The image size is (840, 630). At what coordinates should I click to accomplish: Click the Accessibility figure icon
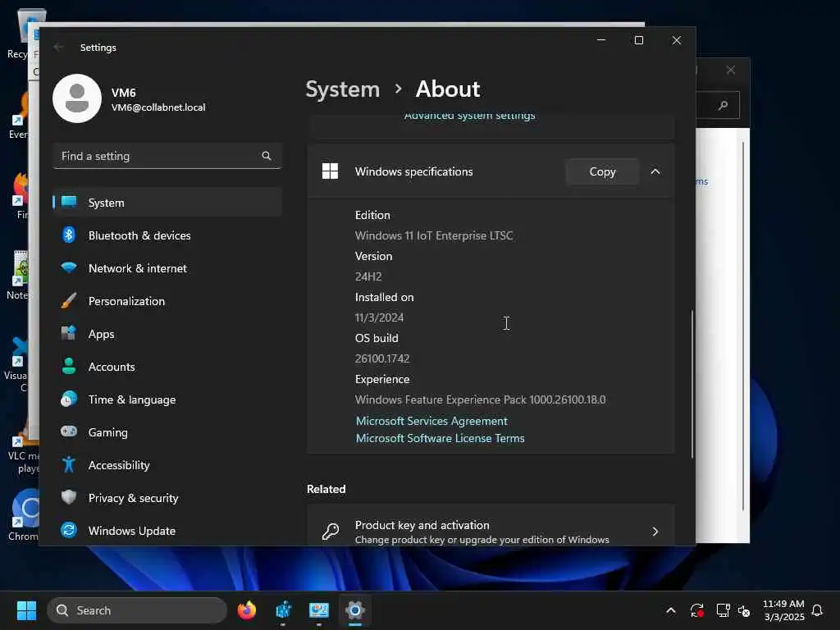coord(69,464)
